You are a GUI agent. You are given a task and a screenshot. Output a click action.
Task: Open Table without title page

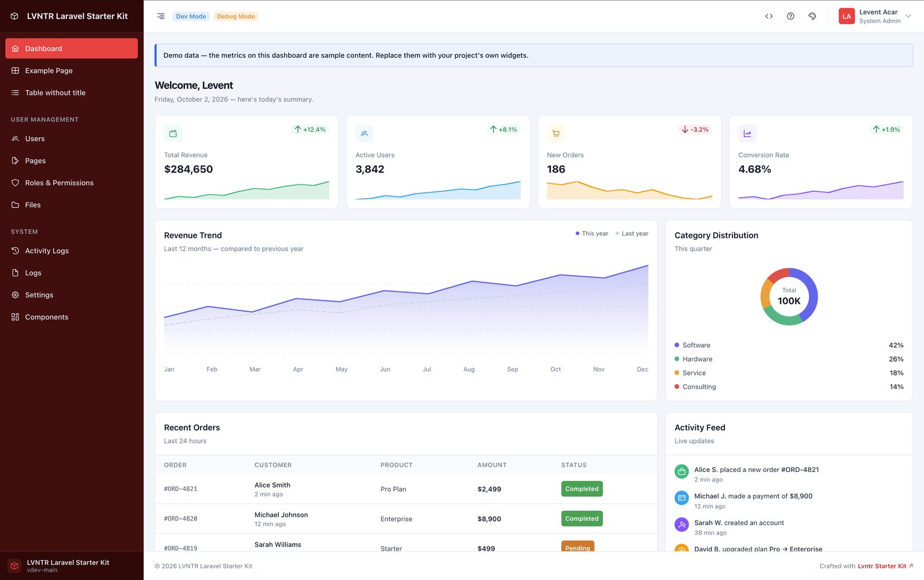point(72,92)
